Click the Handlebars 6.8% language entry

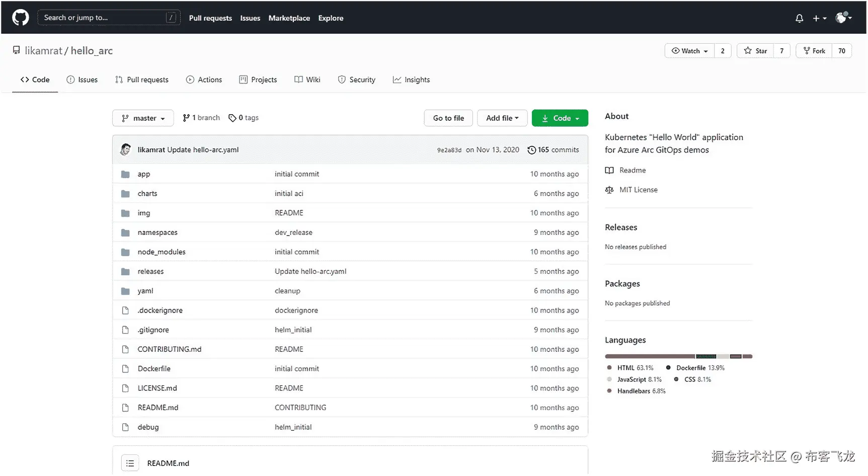(x=636, y=391)
